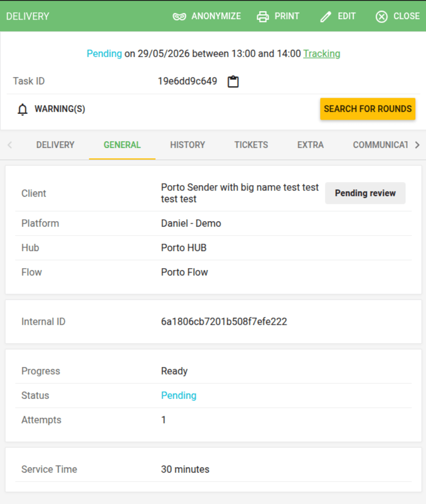Screen dimensions: 426x504
Task: Click the Warning(s) bell icon
Action: pos(22,109)
